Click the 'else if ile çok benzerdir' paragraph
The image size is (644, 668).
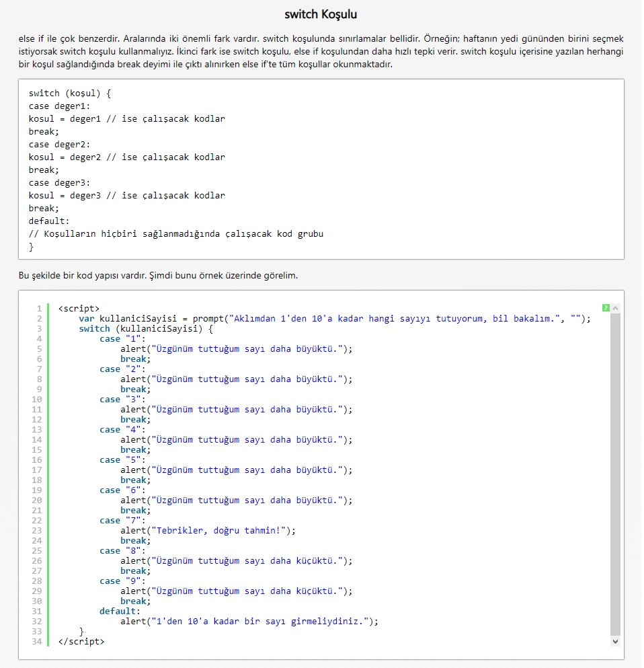[321, 52]
